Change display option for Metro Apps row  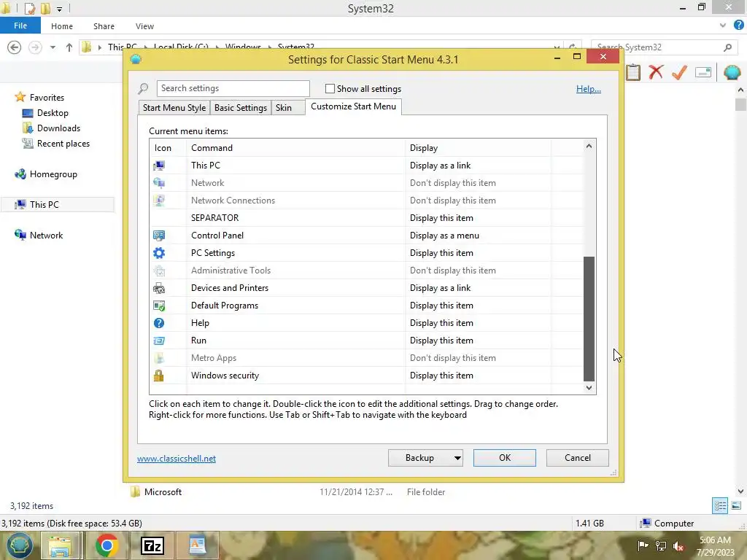(478, 358)
